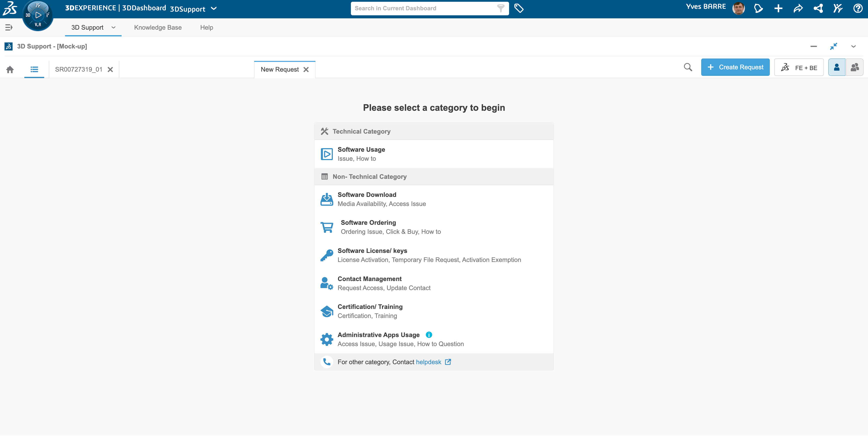Click the Create Request button
Viewport: 868px width, 437px height.
(x=735, y=67)
